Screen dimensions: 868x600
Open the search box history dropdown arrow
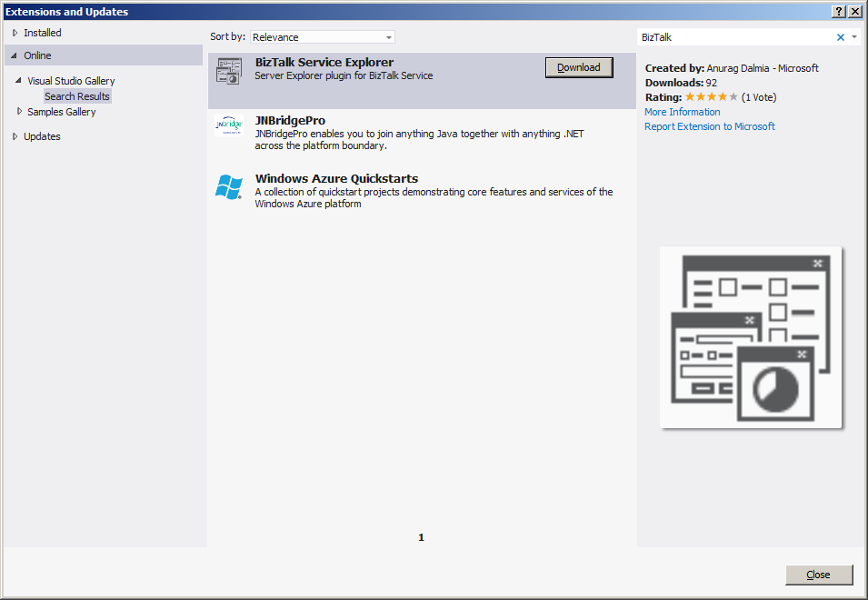(x=854, y=37)
